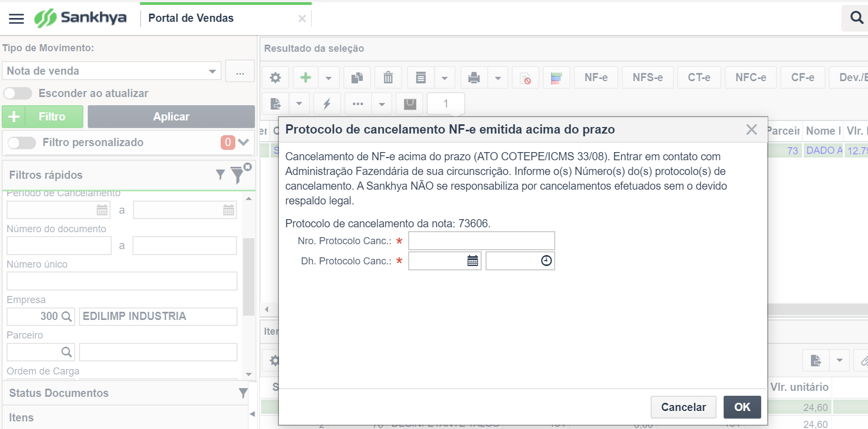Close the Protocolo de cancelamento dialog
This screenshot has height=429, width=868.
751,130
